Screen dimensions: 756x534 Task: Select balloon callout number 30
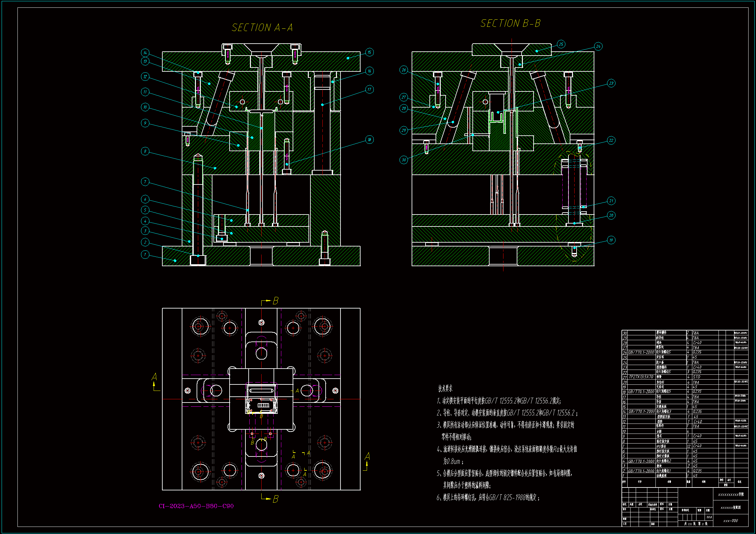click(x=404, y=160)
